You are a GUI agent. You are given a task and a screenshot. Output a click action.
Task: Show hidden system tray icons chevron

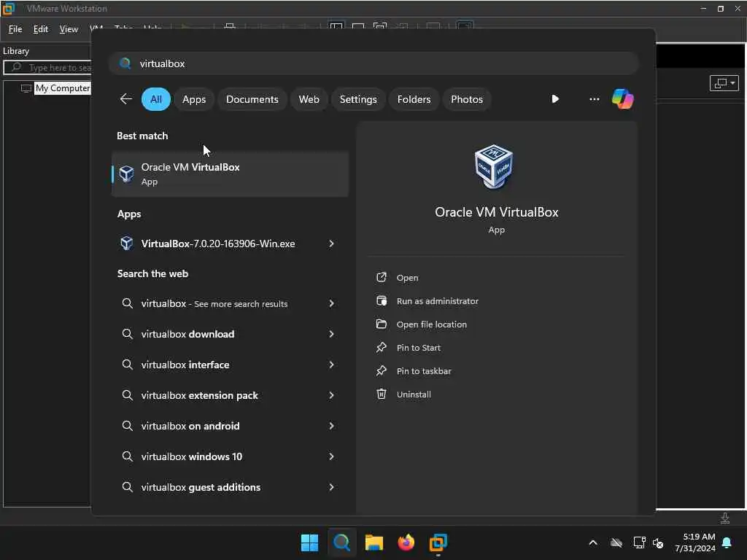coord(593,542)
